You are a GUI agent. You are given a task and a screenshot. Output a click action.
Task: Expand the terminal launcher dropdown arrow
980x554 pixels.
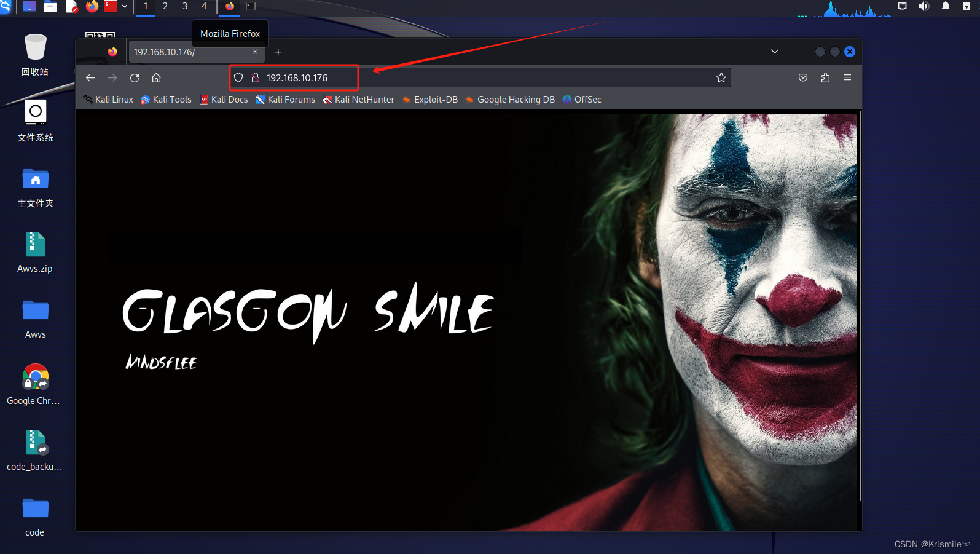click(x=125, y=7)
